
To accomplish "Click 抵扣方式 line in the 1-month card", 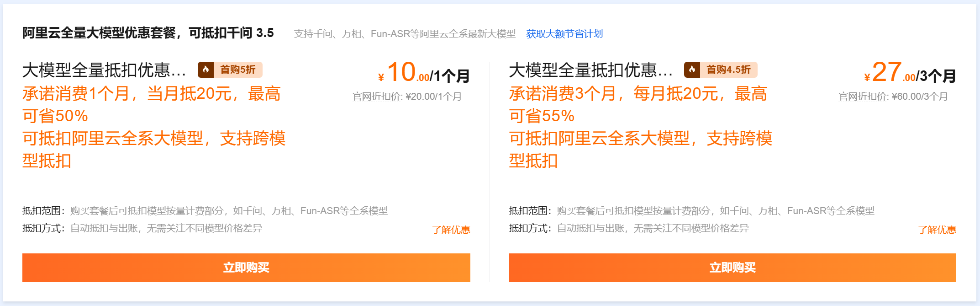I will coord(142,228).
